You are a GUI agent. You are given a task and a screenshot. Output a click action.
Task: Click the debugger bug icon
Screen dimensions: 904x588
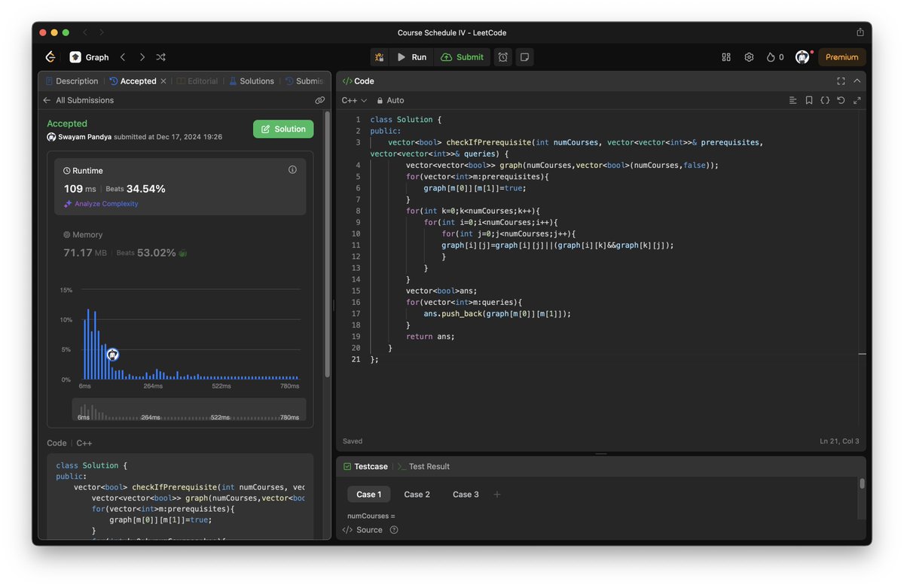tap(379, 57)
